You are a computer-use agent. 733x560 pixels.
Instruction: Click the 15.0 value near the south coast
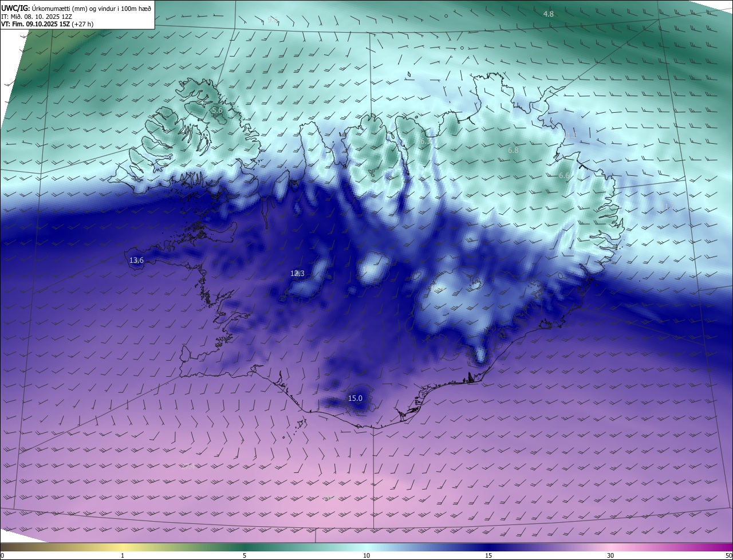tap(355, 398)
